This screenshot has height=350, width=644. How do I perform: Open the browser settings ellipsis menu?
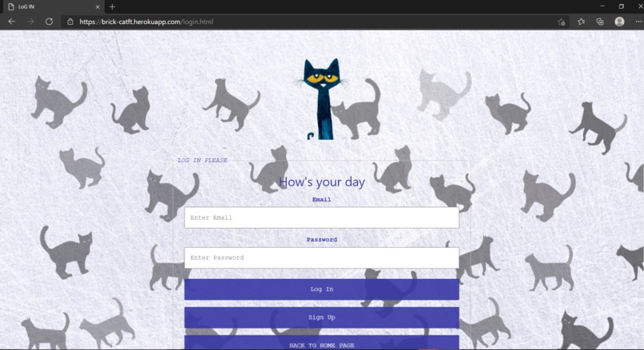[638, 22]
